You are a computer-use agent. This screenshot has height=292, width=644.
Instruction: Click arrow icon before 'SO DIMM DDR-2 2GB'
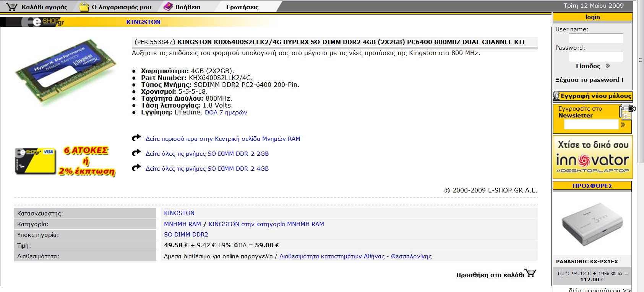136,153
